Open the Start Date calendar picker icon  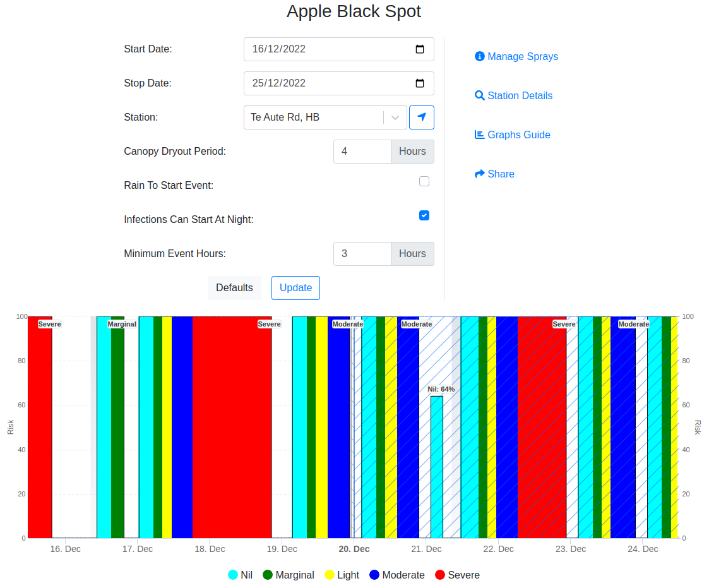coord(420,49)
